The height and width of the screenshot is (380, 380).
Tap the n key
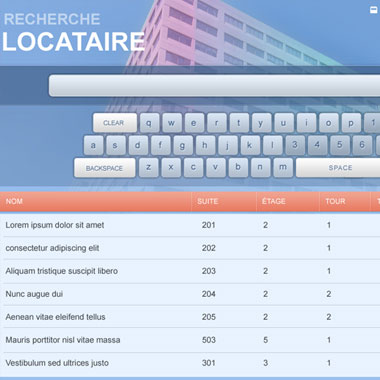(260, 168)
